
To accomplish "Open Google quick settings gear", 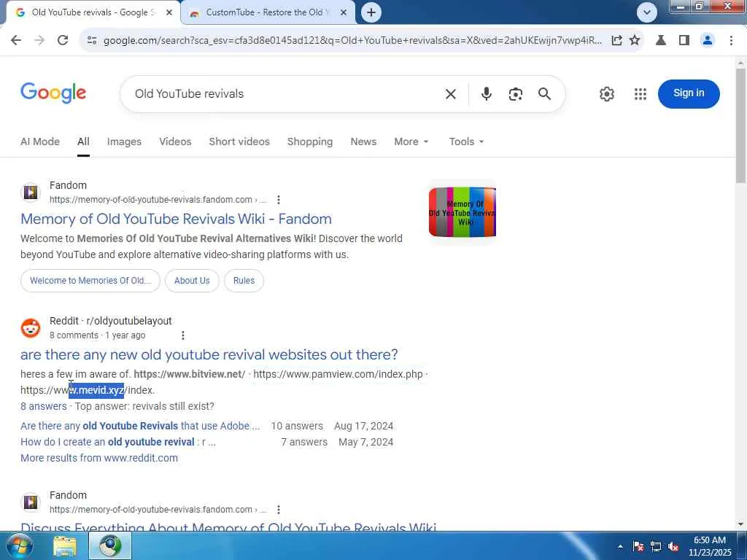I will click(x=606, y=94).
